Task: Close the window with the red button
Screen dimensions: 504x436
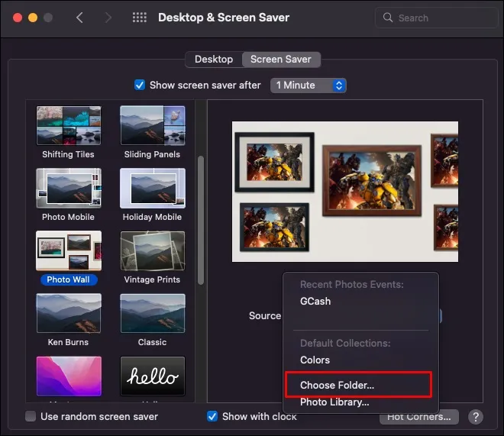Action: 18,18
